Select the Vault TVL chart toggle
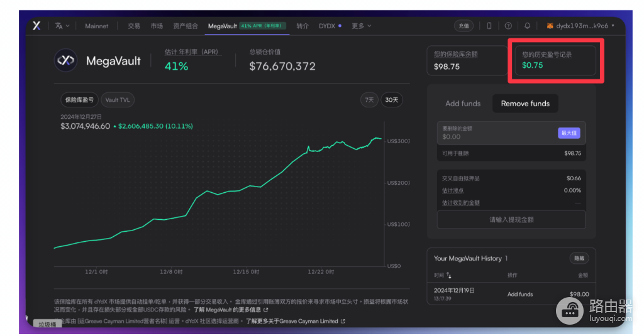This screenshot has height=336, width=644. pos(118,100)
